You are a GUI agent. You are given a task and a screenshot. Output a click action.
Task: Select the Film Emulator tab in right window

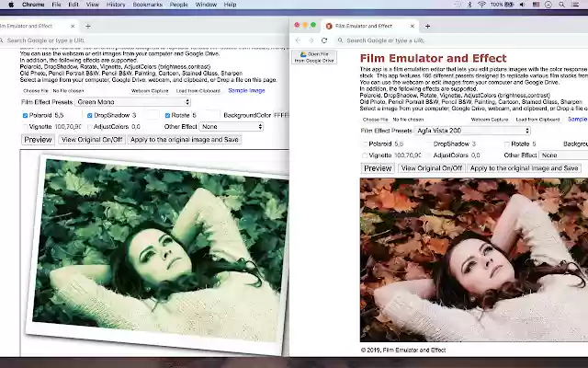click(x=370, y=26)
